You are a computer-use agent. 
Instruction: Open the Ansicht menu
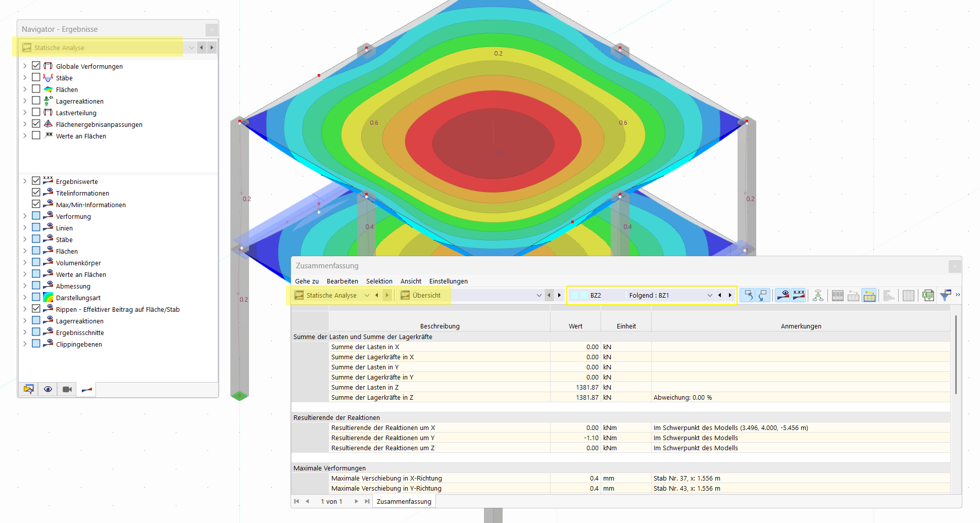411,281
